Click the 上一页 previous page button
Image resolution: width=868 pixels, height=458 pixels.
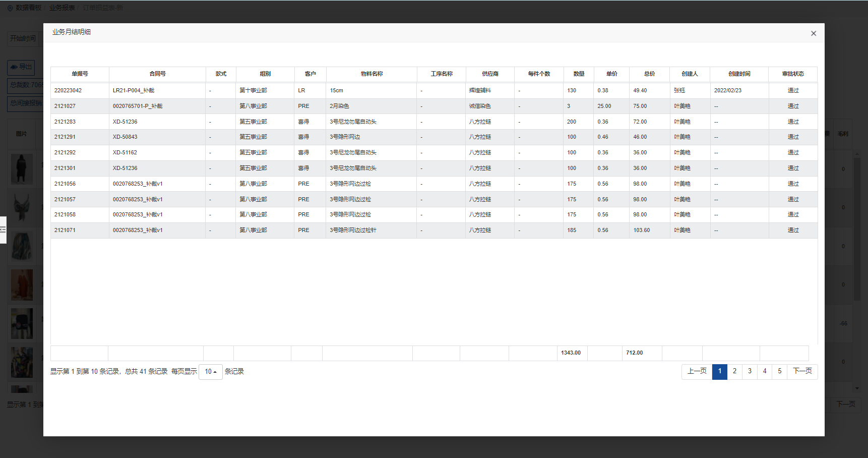pos(697,371)
